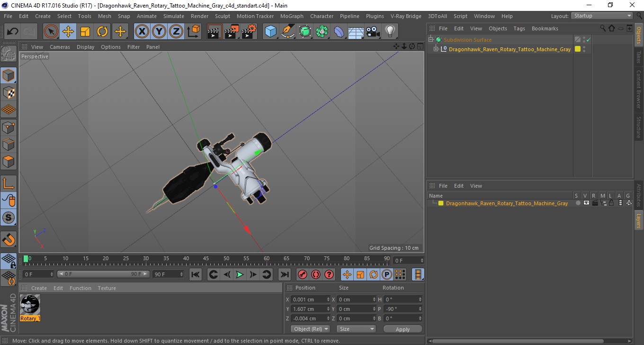The width and height of the screenshot is (644, 345).
Task: Switch to the Takes side tab
Action: (x=638, y=57)
